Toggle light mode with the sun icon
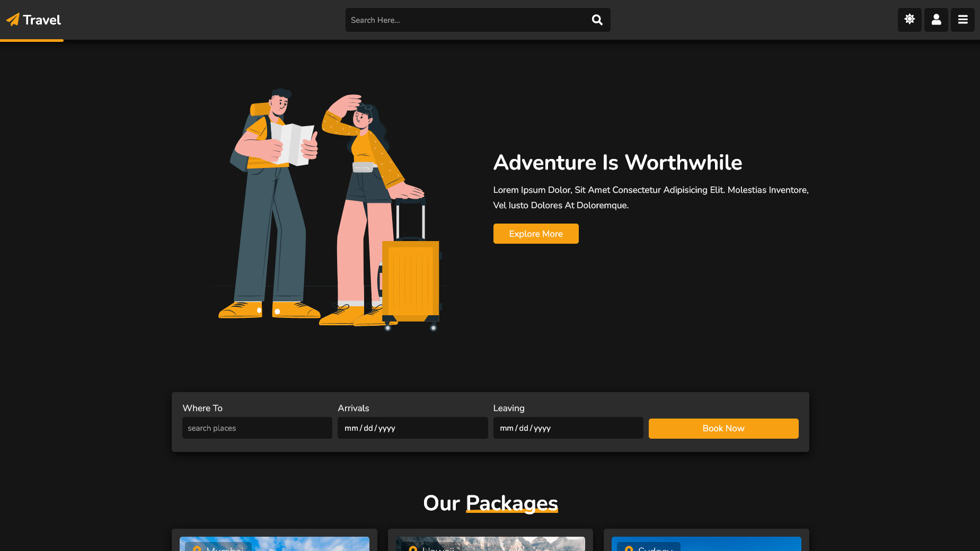 click(x=910, y=20)
